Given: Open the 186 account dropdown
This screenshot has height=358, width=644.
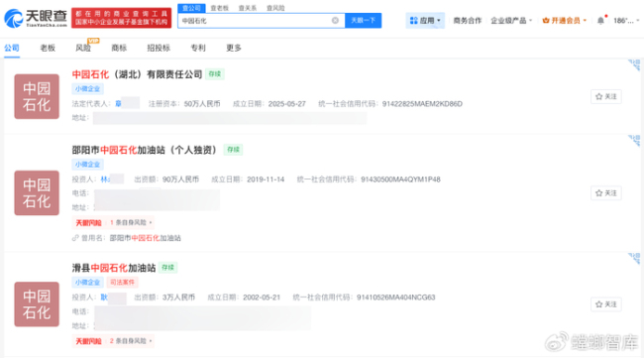Looking at the screenshot, I should [626, 21].
